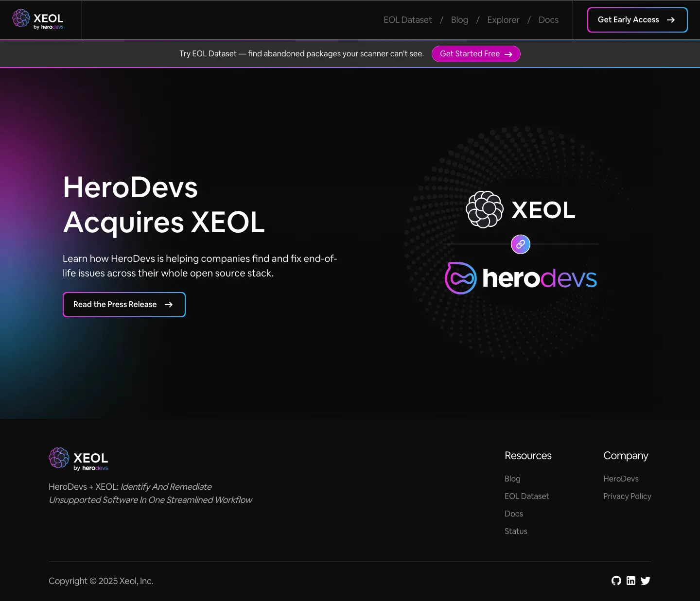Check the Status link in the footer

pyautogui.click(x=516, y=531)
